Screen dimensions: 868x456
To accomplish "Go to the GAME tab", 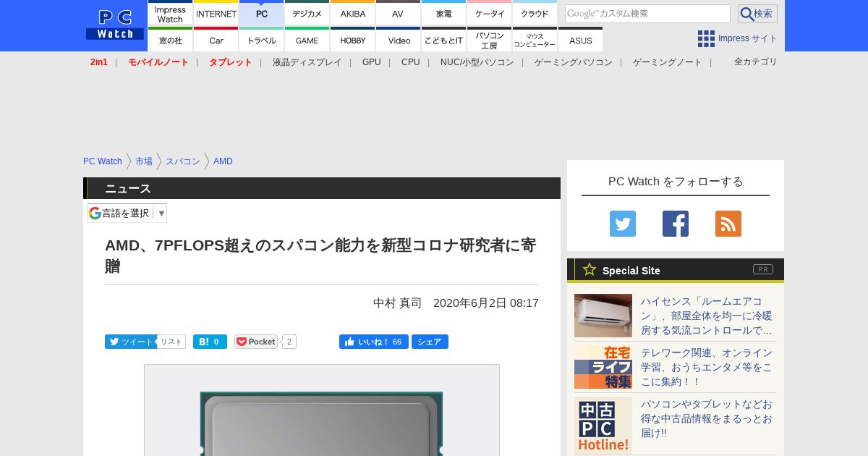I will (x=307, y=39).
